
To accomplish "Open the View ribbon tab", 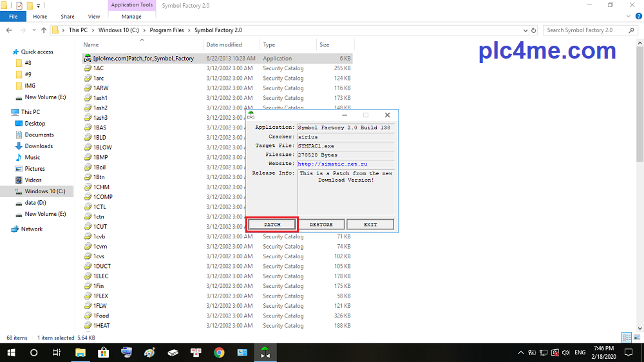I will pyautogui.click(x=94, y=17).
